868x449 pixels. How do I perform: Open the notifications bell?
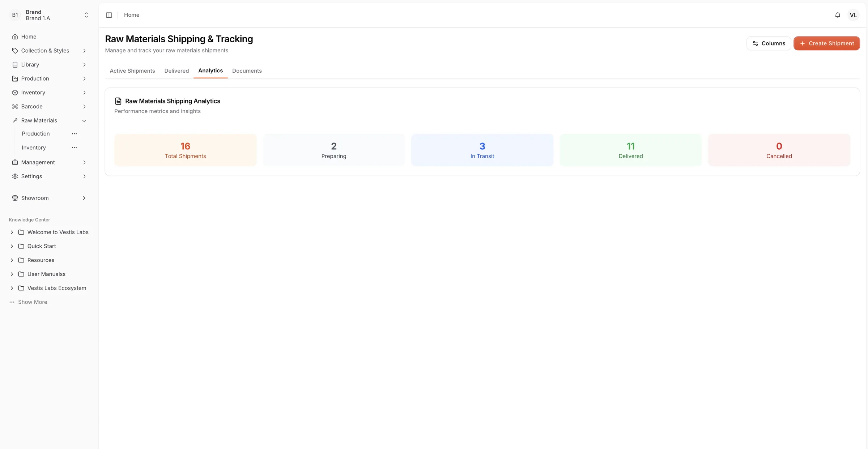(838, 15)
